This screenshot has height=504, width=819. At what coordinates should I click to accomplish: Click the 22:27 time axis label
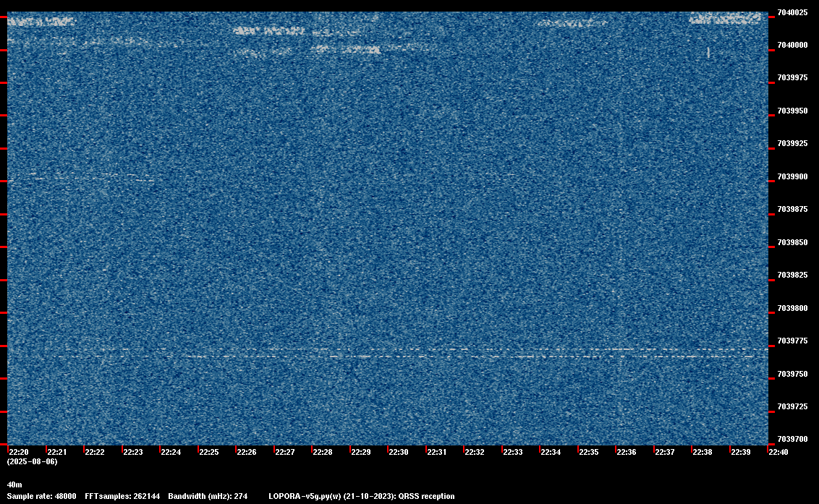(284, 452)
